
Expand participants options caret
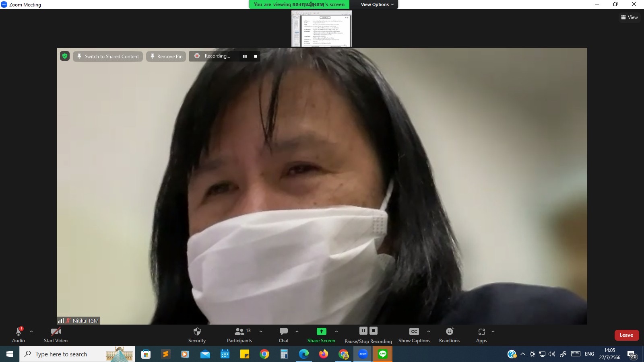point(261,331)
